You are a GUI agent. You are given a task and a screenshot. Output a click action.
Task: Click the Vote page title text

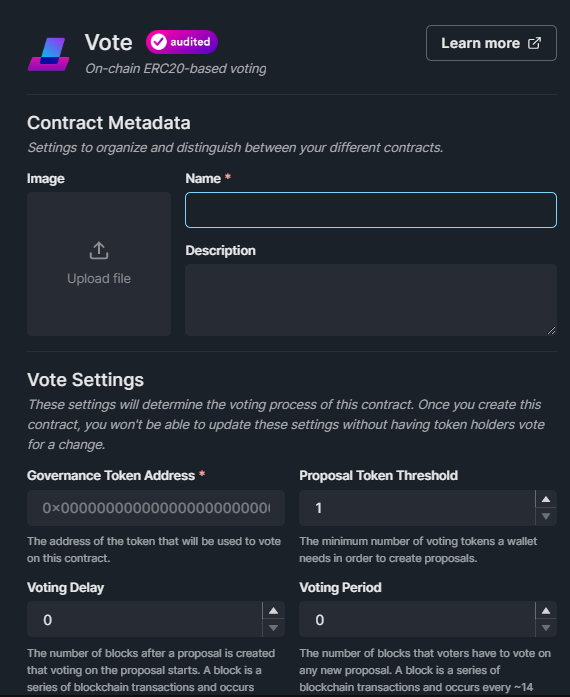(x=108, y=43)
